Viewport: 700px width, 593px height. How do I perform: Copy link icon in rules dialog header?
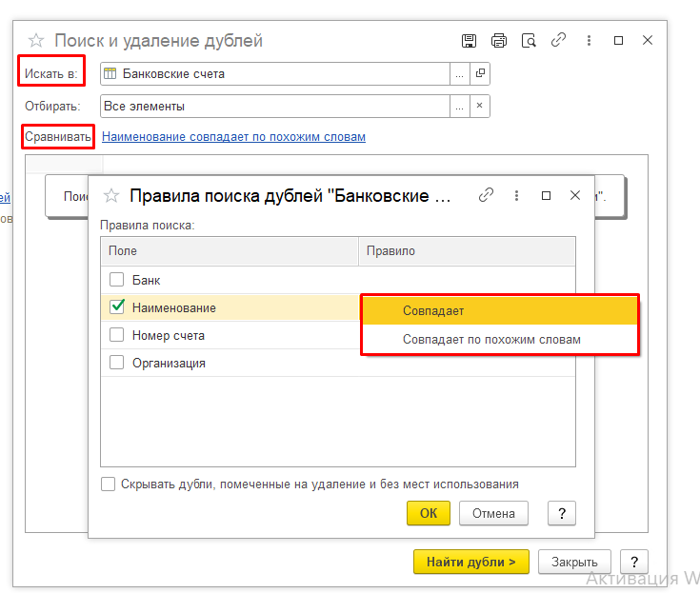coord(487,195)
